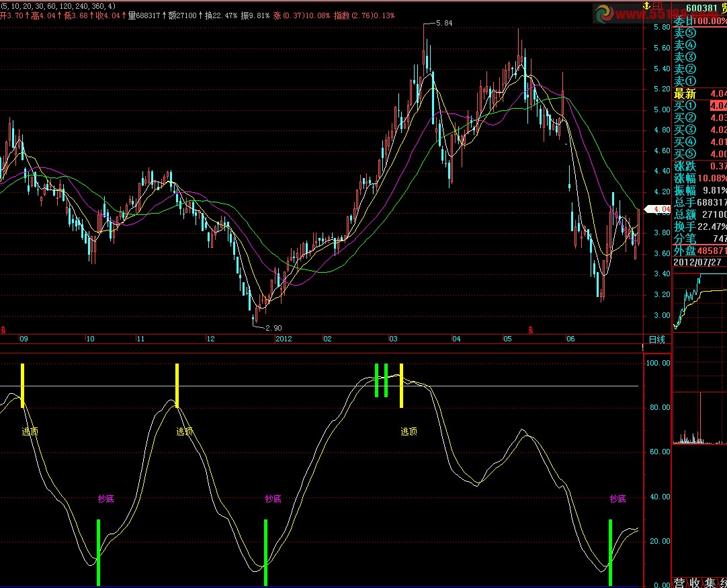Click the 5.84 high price marker
The height and width of the screenshot is (588, 727).
pyautogui.click(x=443, y=23)
